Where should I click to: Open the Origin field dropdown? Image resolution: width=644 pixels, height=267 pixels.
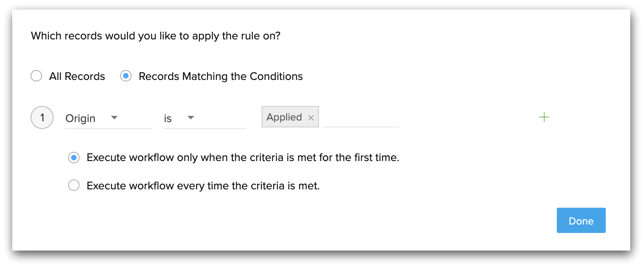pyautogui.click(x=108, y=118)
